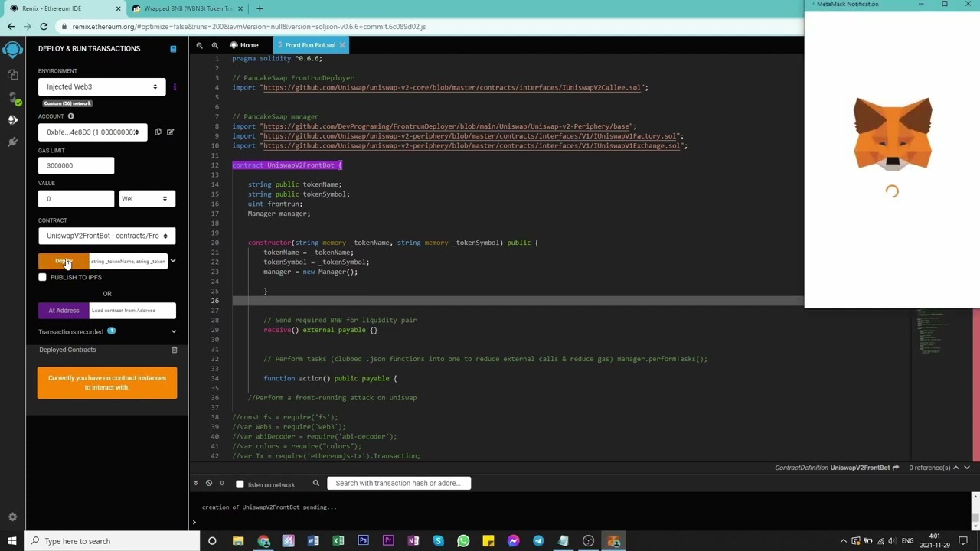Open the Wei value unit dropdown
The width and height of the screenshot is (980, 551).
point(146,199)
